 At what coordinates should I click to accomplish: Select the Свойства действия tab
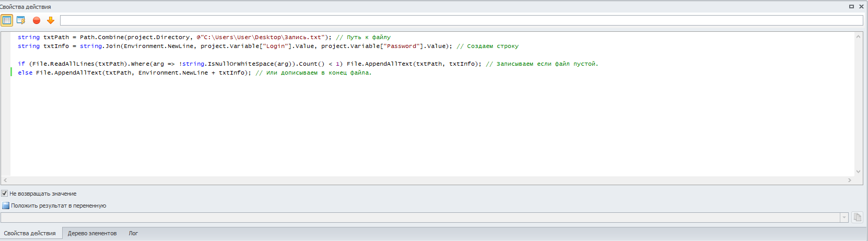[30, 233]
